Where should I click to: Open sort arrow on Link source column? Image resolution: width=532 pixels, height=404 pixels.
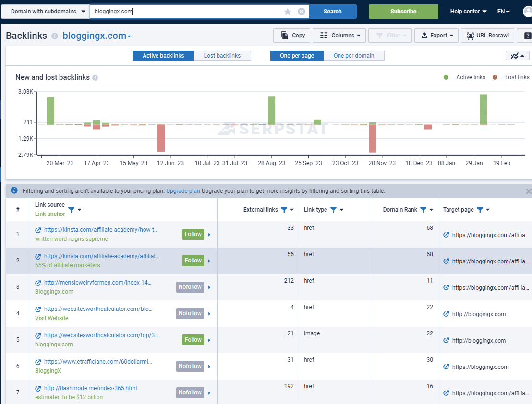tap(79, 210)
